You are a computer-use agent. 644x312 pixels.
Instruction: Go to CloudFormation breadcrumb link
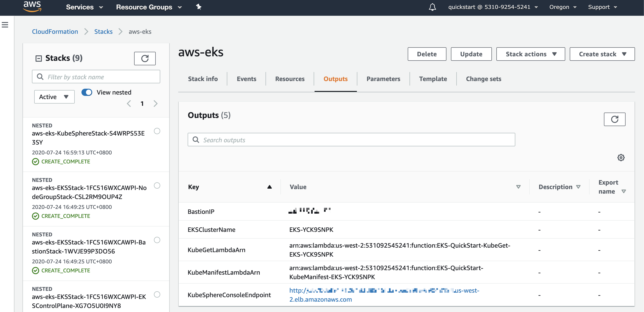[55, 32]
